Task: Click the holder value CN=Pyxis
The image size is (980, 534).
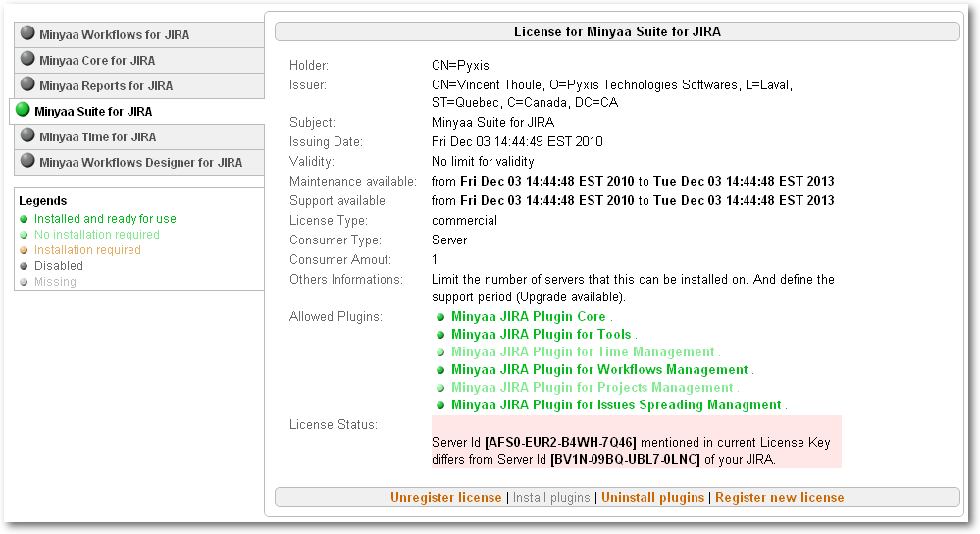Action: (x=460, y=65)
